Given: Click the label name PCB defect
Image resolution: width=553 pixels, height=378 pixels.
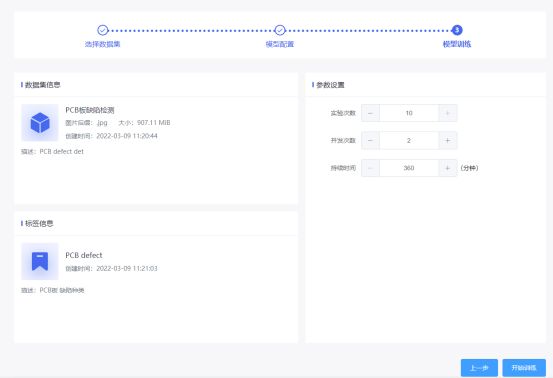Looking at the screenshot, I should click(84, 255).
